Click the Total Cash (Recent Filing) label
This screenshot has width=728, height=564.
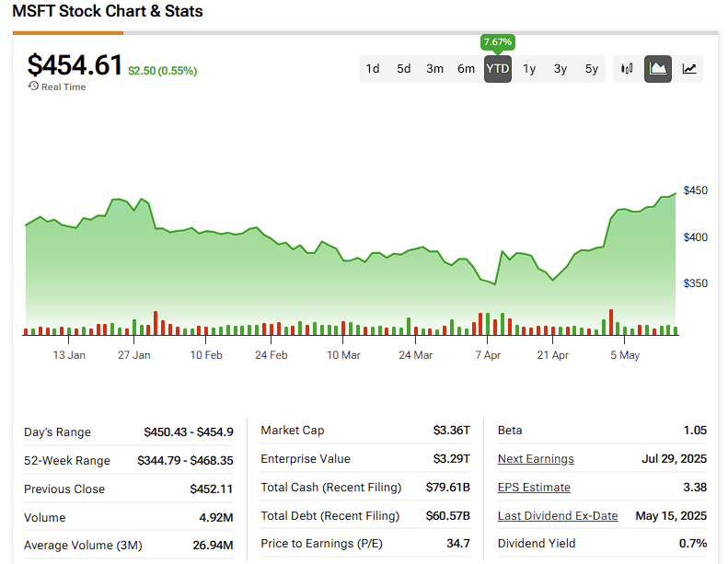331,487
